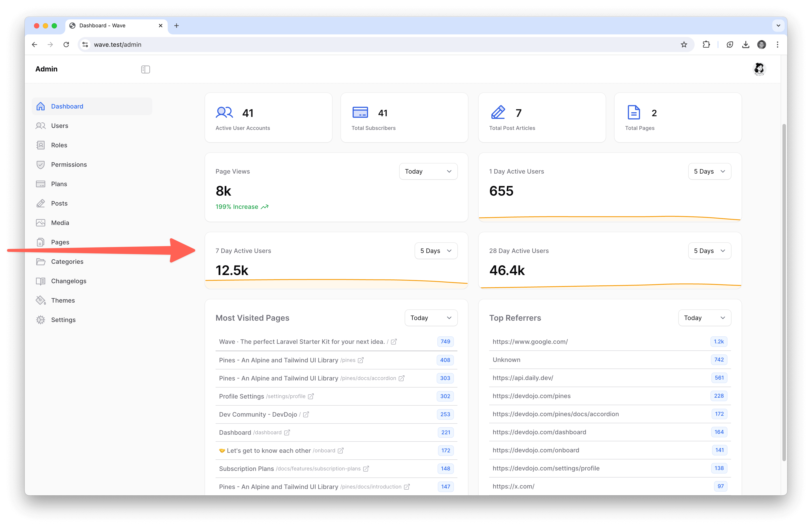Click the Categories folder icon
Image resolution: width=812 pixels, height=528 pixels.
(x=41, y=262)
